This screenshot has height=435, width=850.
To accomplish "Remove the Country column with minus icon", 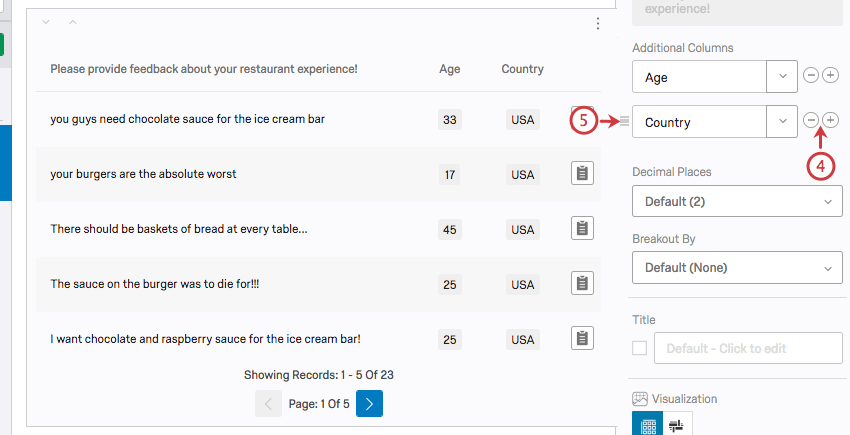I will click(x=812, y=121).
